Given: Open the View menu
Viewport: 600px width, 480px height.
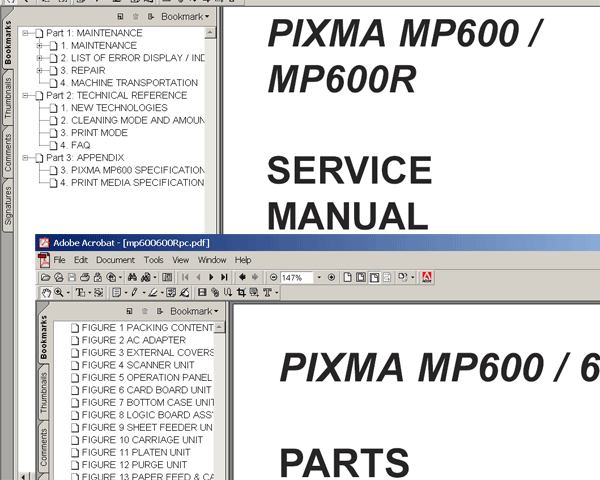Looking at the screenshot, I should pos(180,260).
